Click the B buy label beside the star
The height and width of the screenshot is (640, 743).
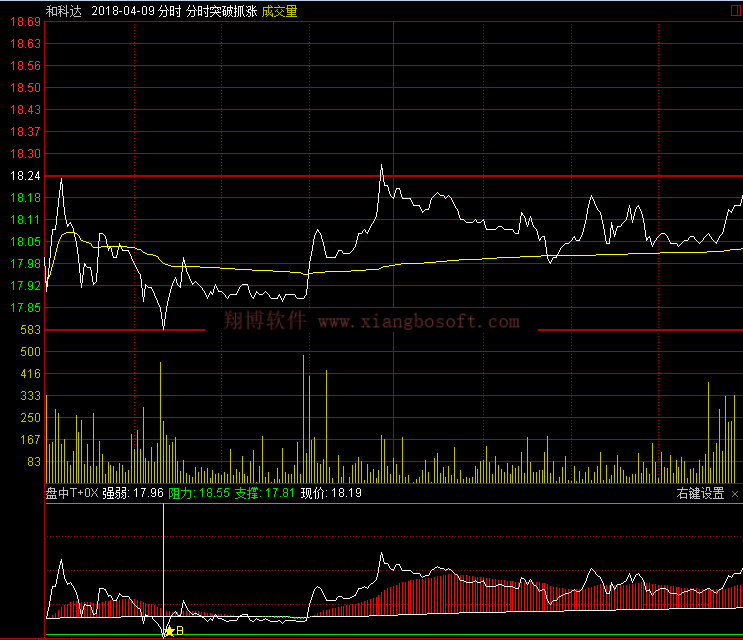point(180,631)
